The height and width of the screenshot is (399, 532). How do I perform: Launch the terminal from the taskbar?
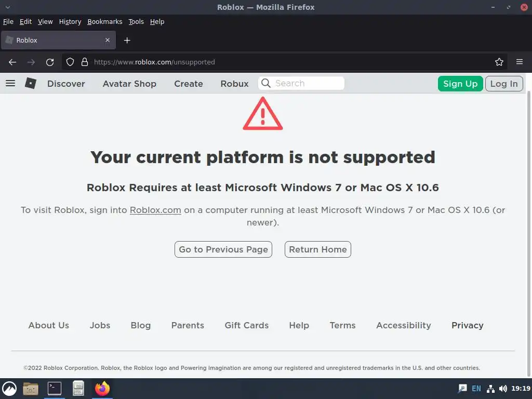[x=54, y=389]
